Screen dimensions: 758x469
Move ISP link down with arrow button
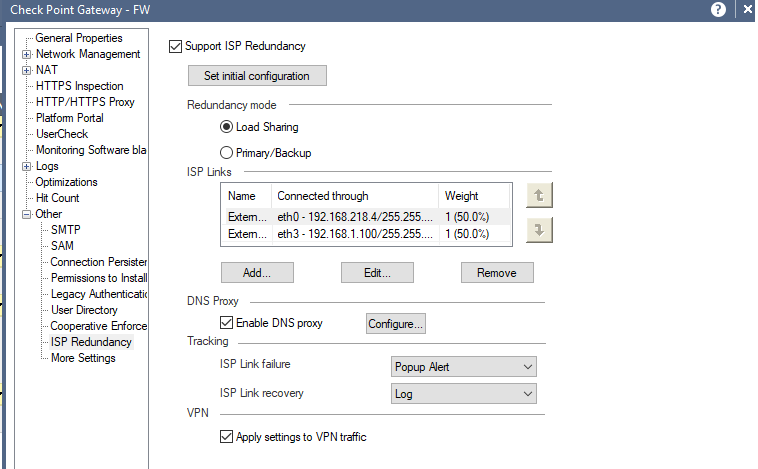pyautogui.click(x=538, y=230)
